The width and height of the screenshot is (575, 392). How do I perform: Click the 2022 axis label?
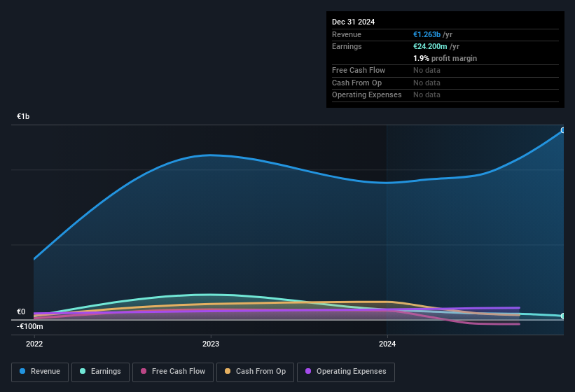click(x=34, y=344)
